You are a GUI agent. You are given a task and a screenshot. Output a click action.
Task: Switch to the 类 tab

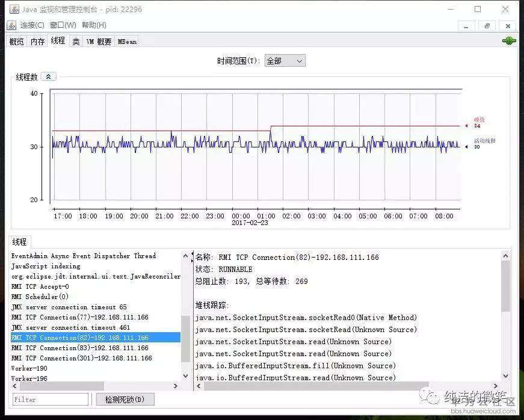(76, 42)
